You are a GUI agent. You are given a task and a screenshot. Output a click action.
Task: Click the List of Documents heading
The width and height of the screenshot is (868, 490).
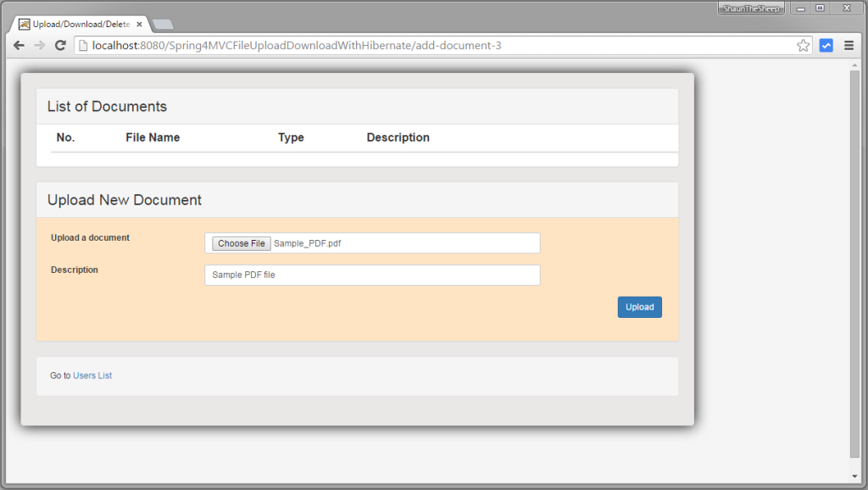tap(106, 106)
